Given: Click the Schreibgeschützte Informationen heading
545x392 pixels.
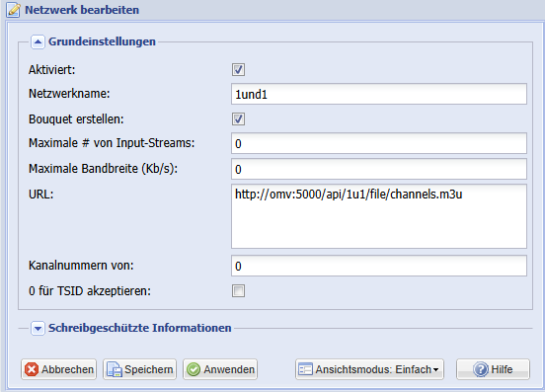Looking at the screenshot, I should coord(140,328).
